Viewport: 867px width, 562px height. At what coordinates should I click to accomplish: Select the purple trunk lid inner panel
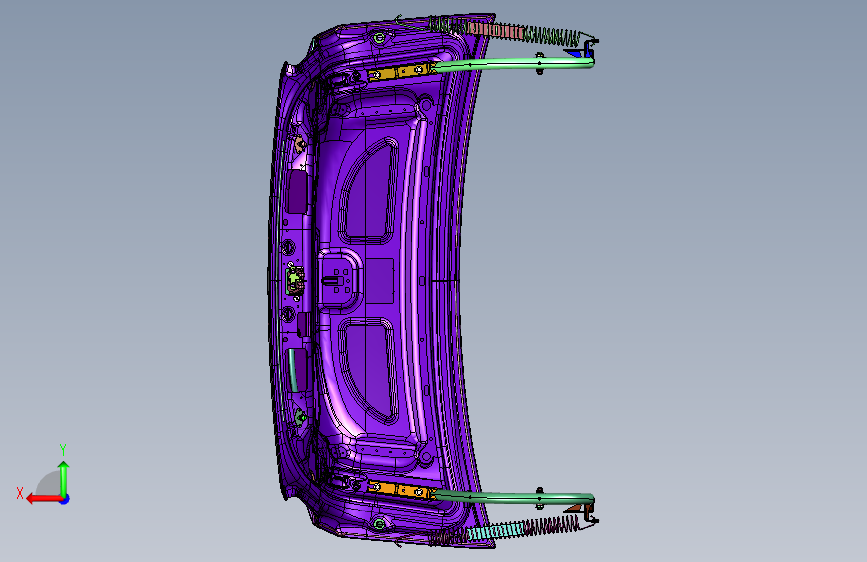(x=382, y=280)
